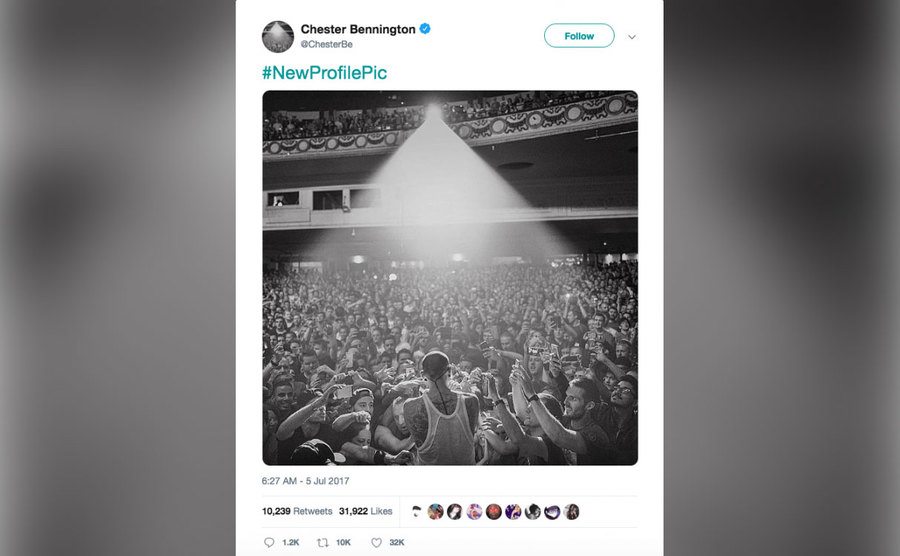900x556 pixels.
Task: Like the tweet with the heart icon
Action: 376,543
